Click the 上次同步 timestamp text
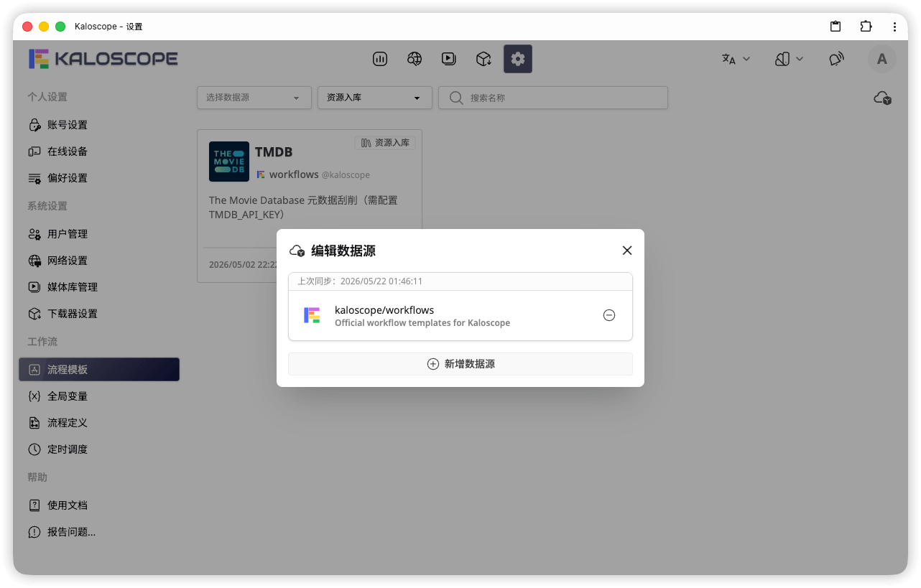Screen dimensions: 921x588 click(360, 281)
